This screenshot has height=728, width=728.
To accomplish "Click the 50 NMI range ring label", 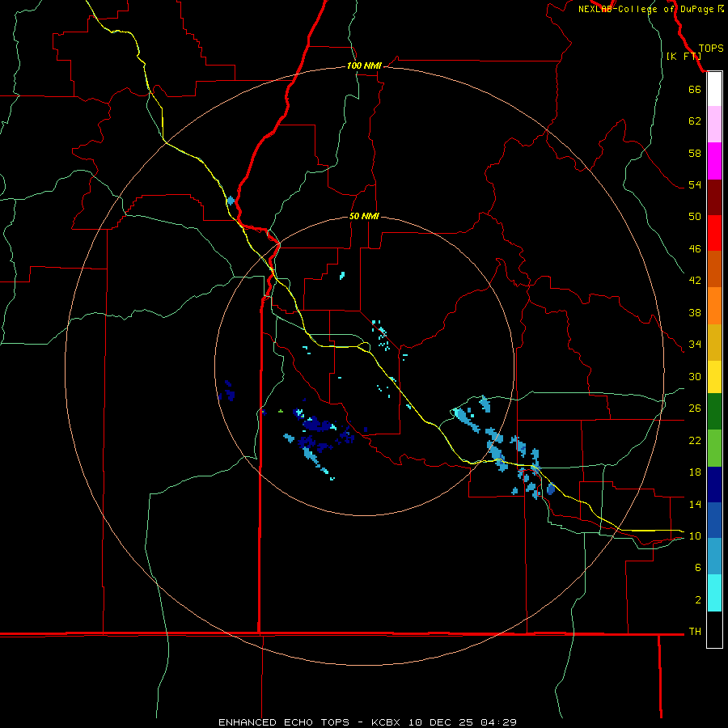I will [x=364, y=216].
